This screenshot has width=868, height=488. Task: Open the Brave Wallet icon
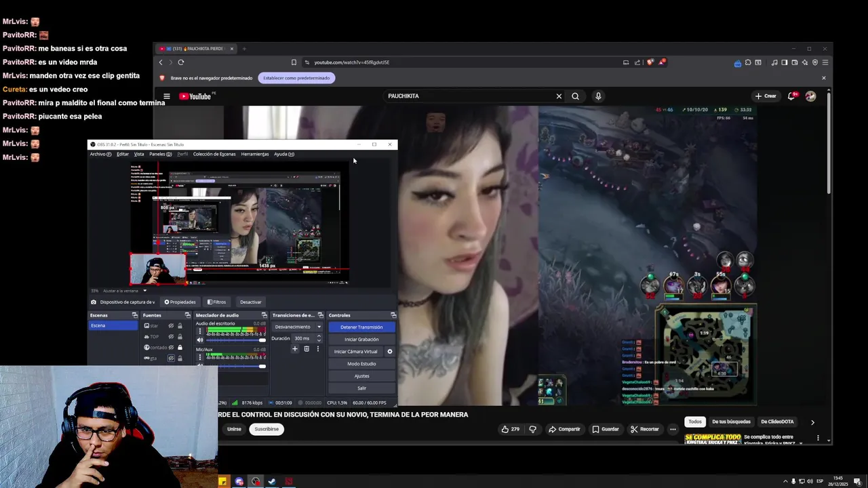pyautogui.click(x=795, y=62)
